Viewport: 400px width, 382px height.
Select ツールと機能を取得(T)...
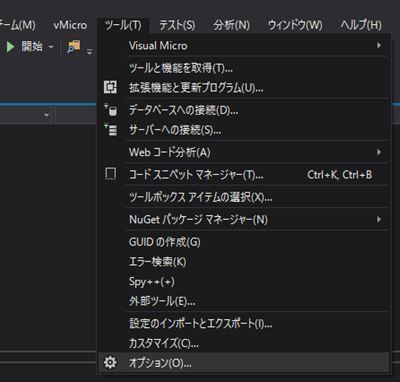pos(244,68)
